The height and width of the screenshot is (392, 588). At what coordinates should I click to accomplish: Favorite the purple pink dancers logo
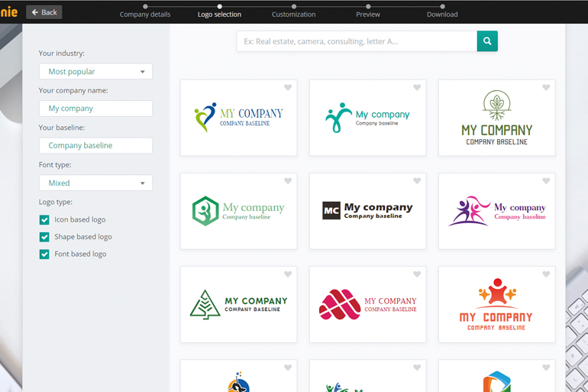546,181
